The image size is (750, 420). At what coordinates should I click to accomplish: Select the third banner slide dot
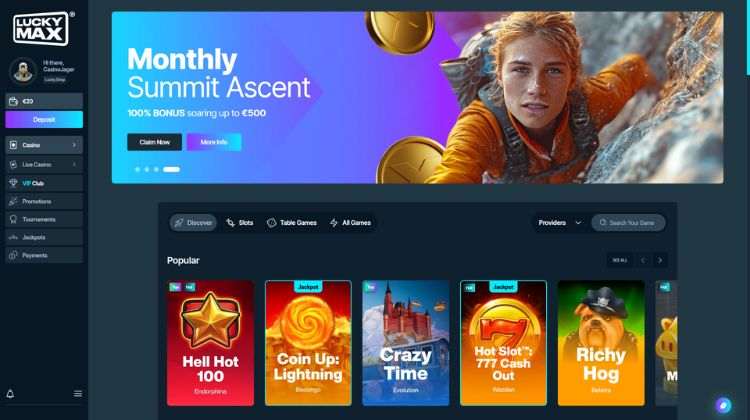156,169
